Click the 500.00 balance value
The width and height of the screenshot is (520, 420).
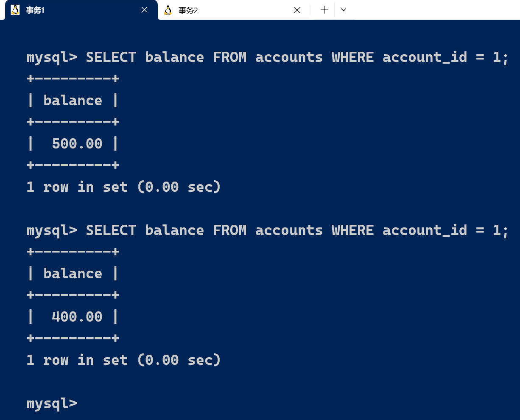pyautogui.click(x=77, y=144)
